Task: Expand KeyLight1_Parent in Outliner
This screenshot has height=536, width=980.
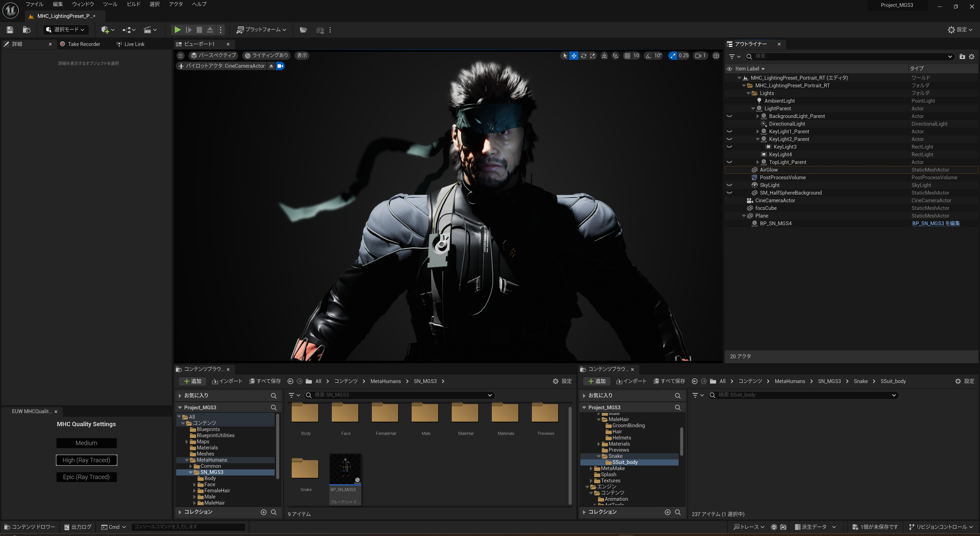Action: pyautogui.click(x=757, y=131)
